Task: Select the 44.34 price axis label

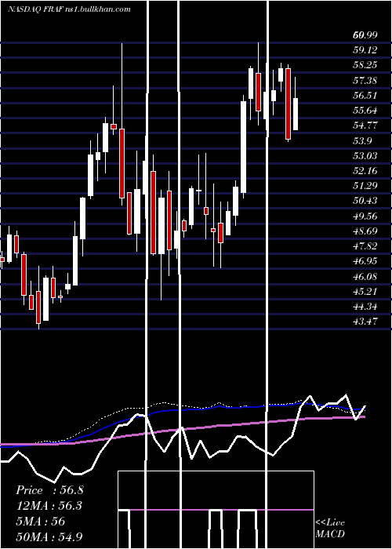Action: pyautogui.click(x=365, y=307)
